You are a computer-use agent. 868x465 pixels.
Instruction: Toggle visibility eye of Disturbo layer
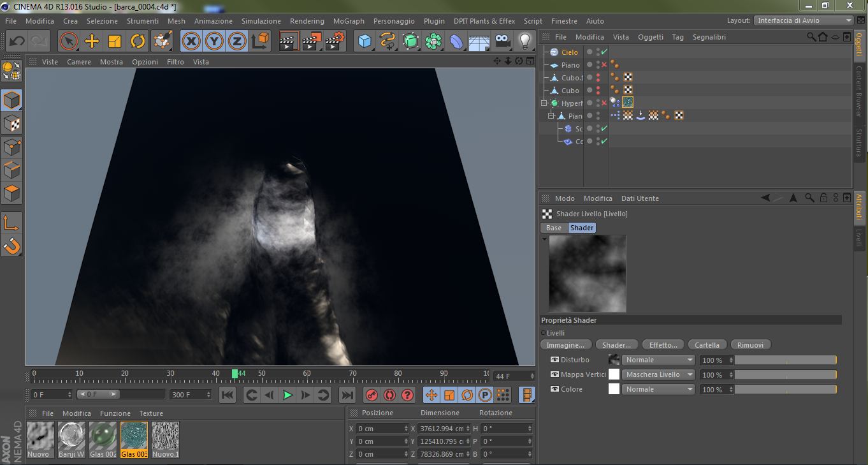click(x=554, y=360)
